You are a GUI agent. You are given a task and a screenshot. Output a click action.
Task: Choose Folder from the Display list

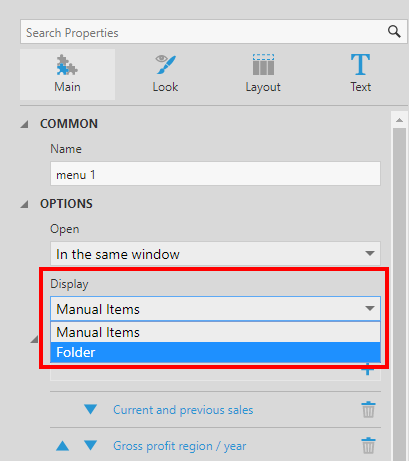click(215, 352)
